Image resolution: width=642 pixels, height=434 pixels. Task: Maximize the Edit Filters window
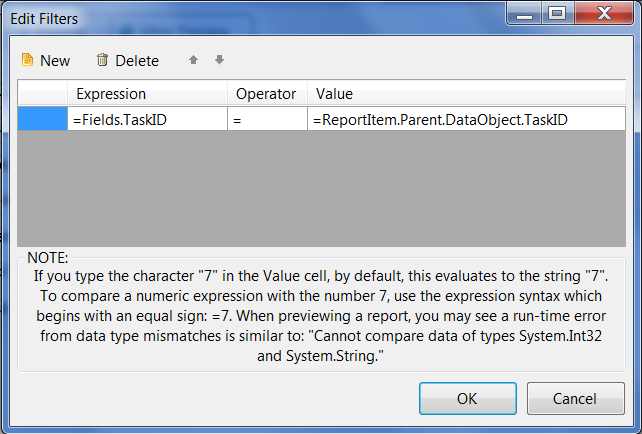pos(557,14)
